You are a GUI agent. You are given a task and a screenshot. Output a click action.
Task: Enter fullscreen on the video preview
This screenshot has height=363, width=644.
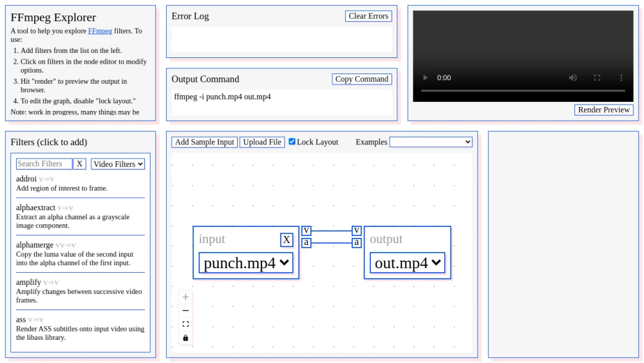click(x=597, y=78)
